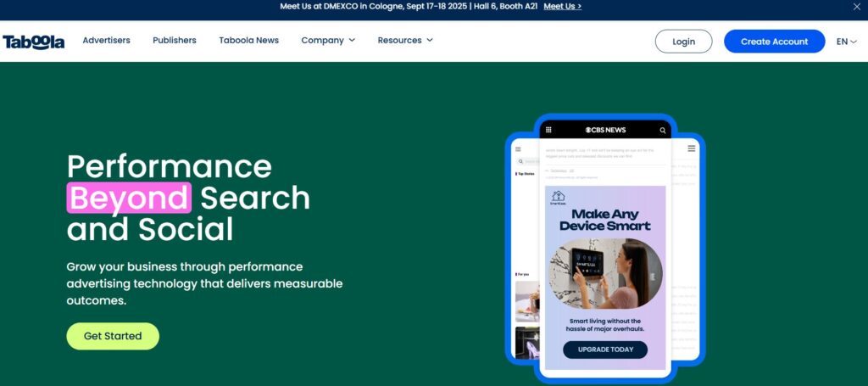Open the Meet Us link in banner
The image size is (868, 386).
point(563,7)
